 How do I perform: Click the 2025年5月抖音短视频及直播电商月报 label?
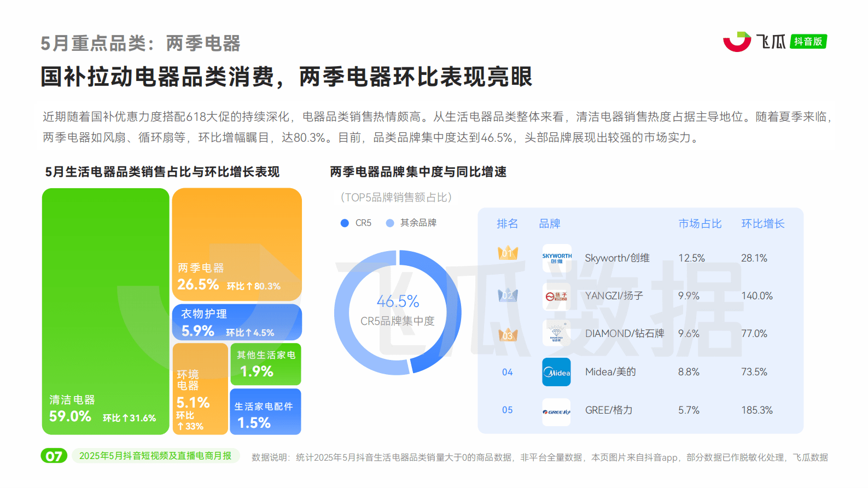tap(155, 456)
